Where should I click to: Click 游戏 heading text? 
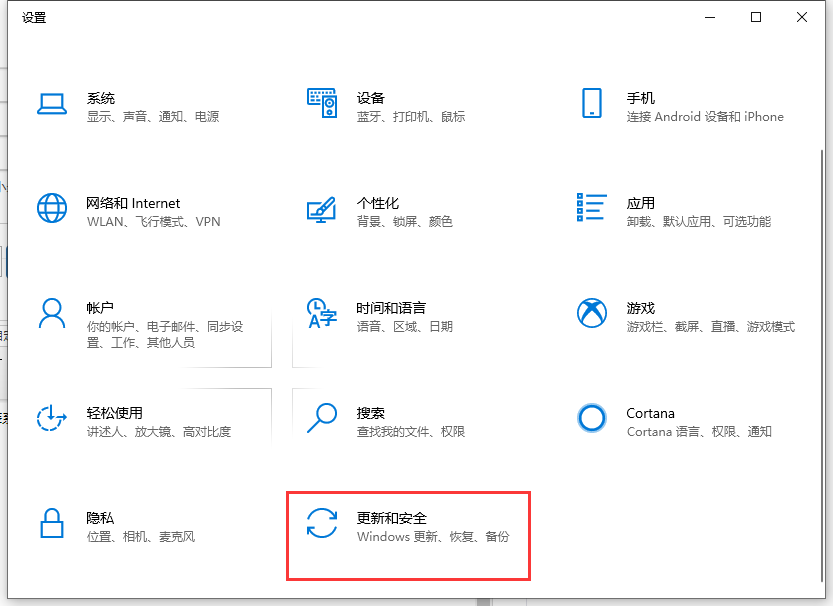[x=641, y=308]
